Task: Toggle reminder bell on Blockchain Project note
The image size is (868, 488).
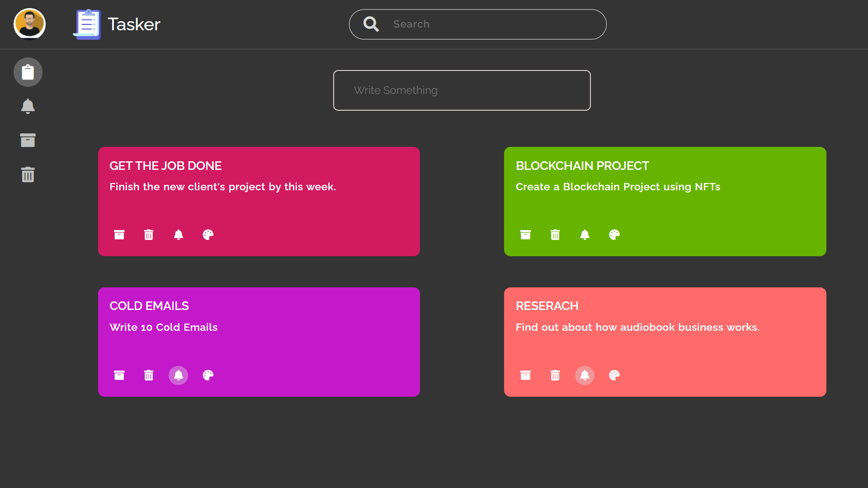Action: coord(585,235)
